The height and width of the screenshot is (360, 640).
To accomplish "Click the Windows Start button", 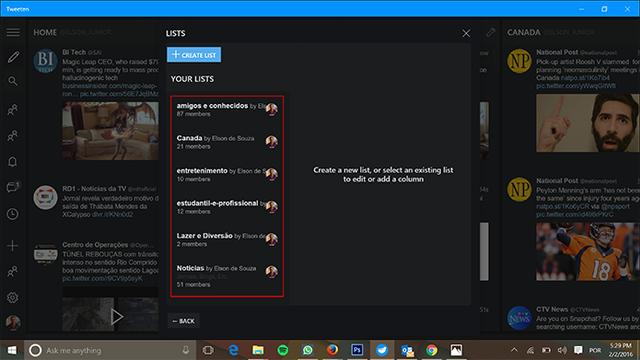I will pos(12,350).
